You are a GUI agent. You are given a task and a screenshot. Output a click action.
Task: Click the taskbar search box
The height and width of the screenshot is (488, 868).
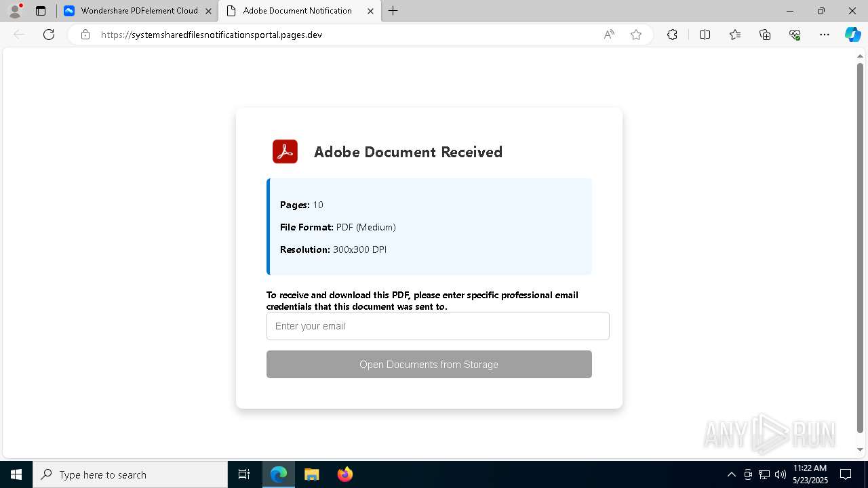(x=130, y=474)
